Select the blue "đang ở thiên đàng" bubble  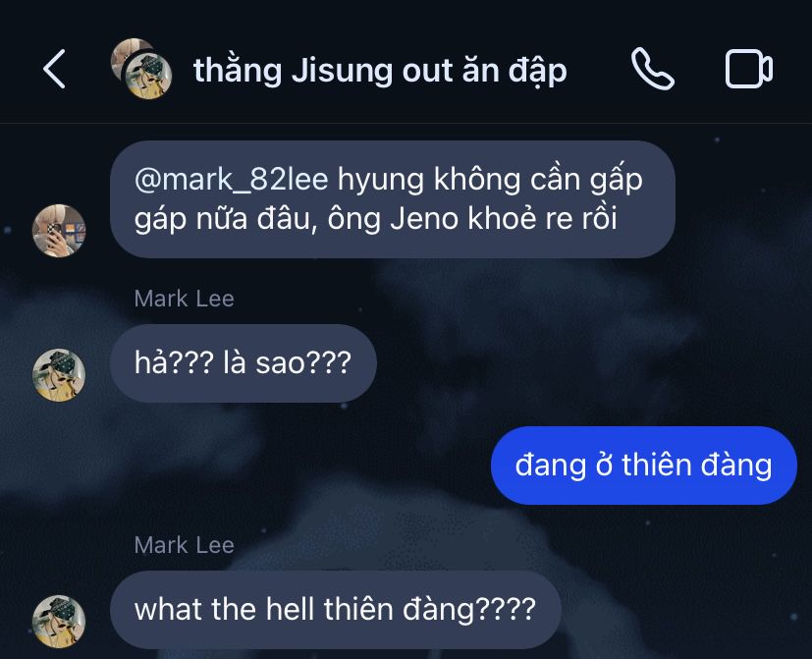point(644,466)
